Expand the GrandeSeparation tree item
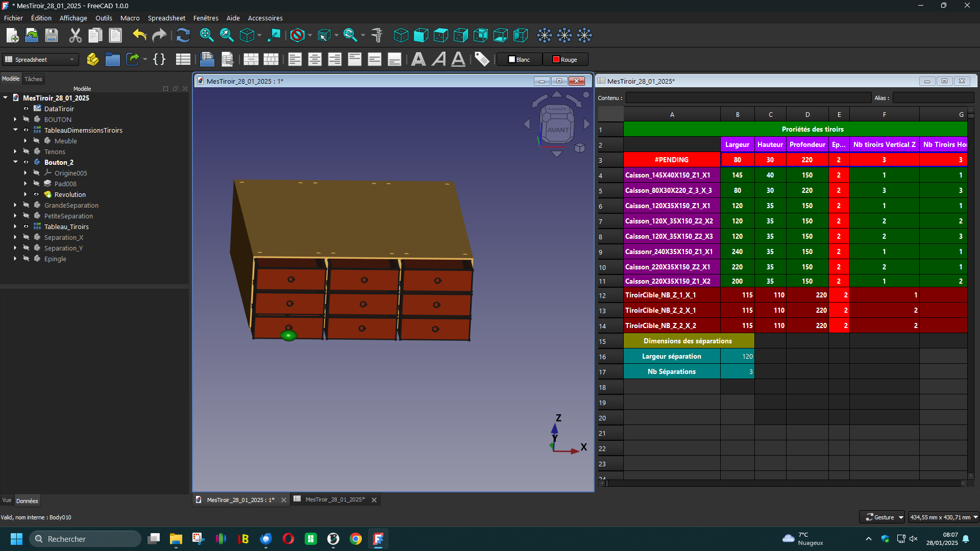The width and height of the screenshot is (980, 551). [x=15, y=205]
